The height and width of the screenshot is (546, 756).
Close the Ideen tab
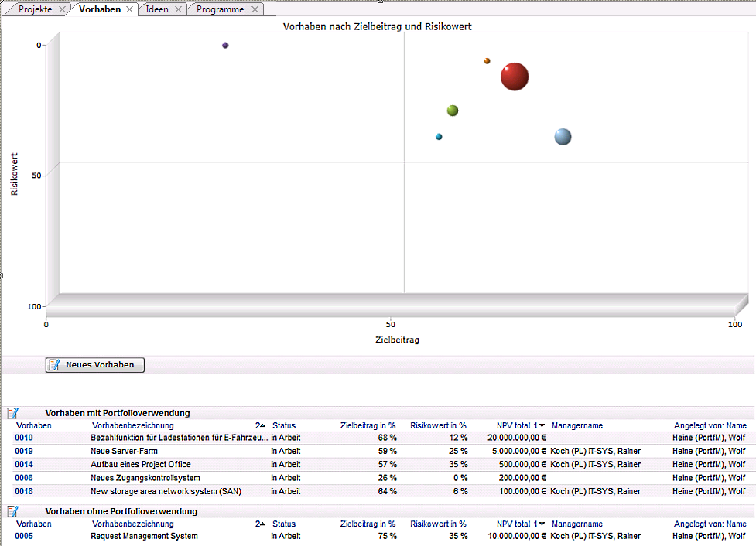coord(179,10)
